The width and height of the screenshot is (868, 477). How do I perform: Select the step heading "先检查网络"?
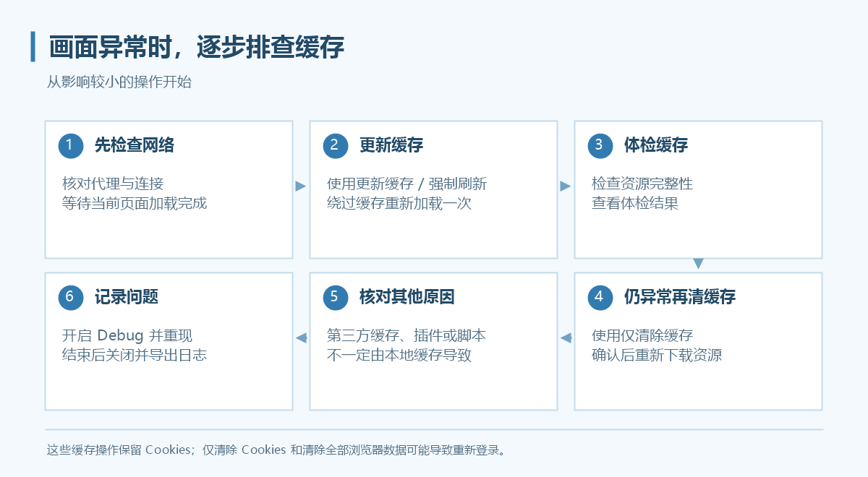pyautogui.click(x=135, y=145)
